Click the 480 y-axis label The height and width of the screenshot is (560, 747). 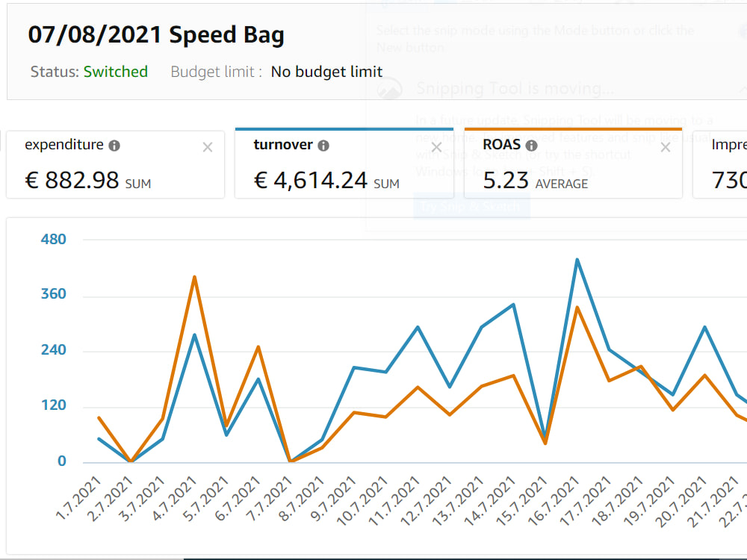[53, 239]
